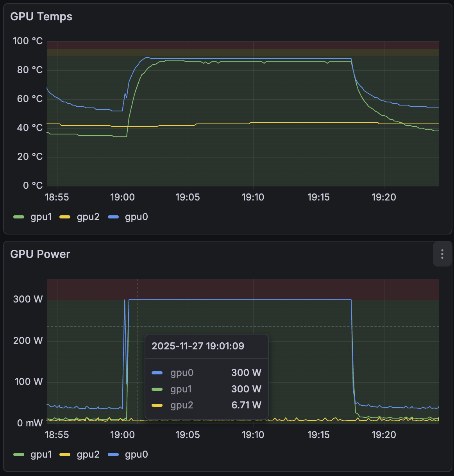This screenshot has height=476, width=454.
Task: Isolate gpu0 label in GPU Power legend
Action: pyautogui.click(x=136, y=455)
